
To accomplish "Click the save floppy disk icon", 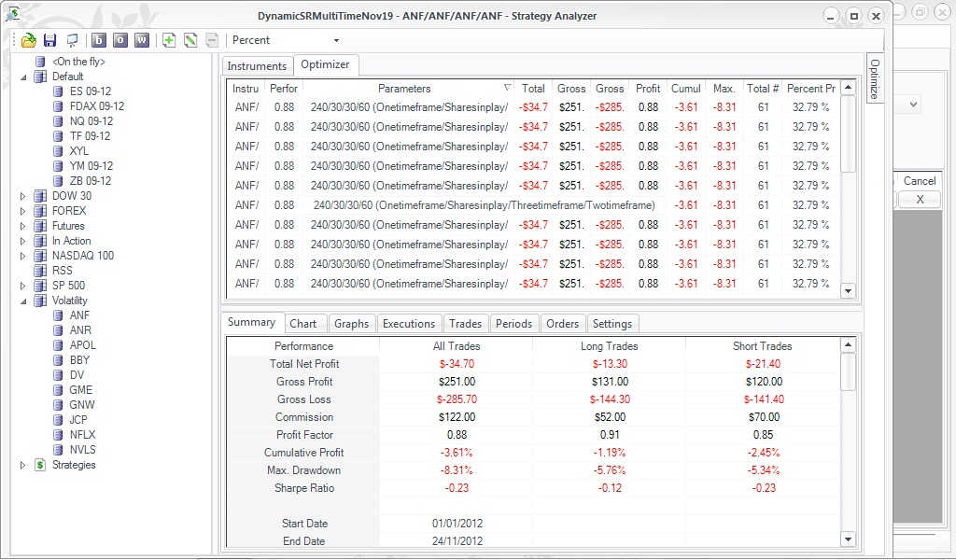I will tap(50, 40).
